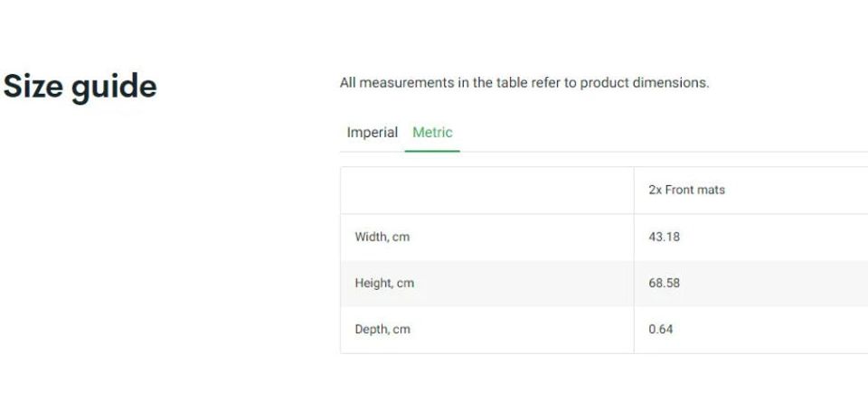Screen dimensions: 868x402
Task: Click the word "Width" in the table
Action: (x=371, y=238)
